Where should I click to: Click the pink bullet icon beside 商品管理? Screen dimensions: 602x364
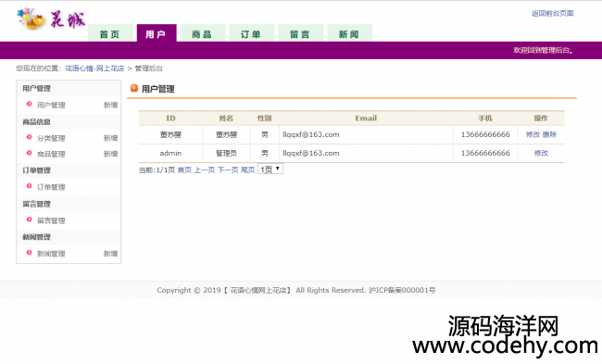[29, 153]
